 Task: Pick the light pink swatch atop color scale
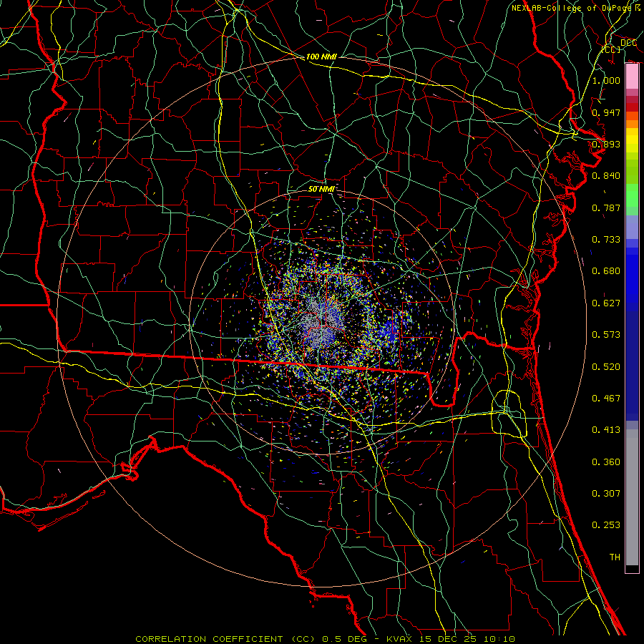pos(632,77)
